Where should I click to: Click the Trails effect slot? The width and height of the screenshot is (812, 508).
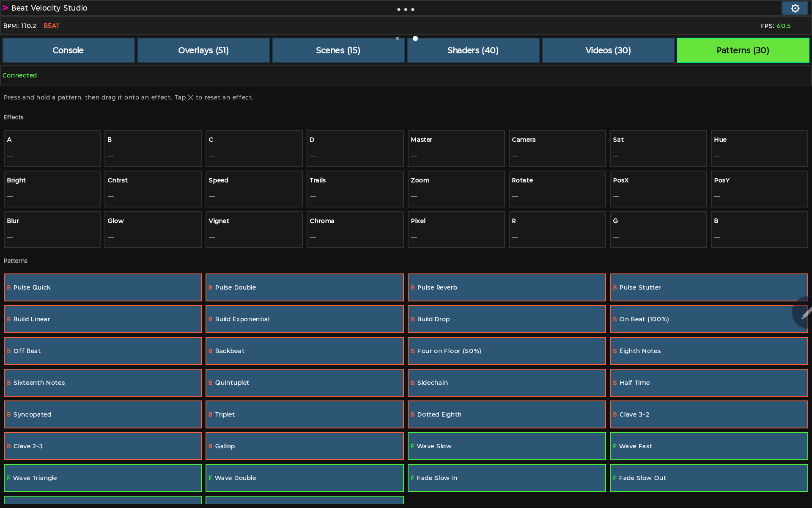coord(355,189)
